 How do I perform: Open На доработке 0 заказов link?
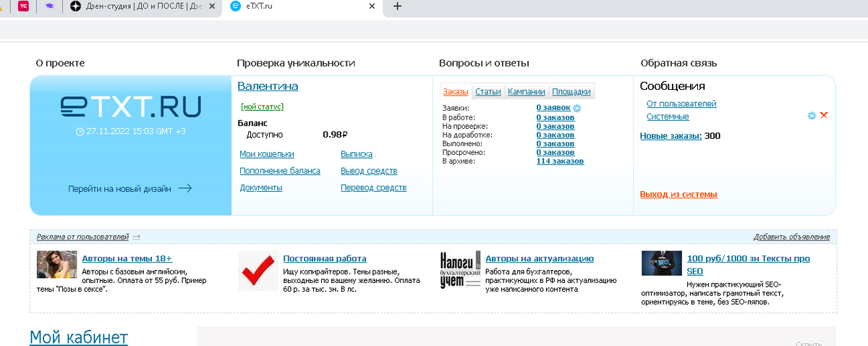point(555,135)
